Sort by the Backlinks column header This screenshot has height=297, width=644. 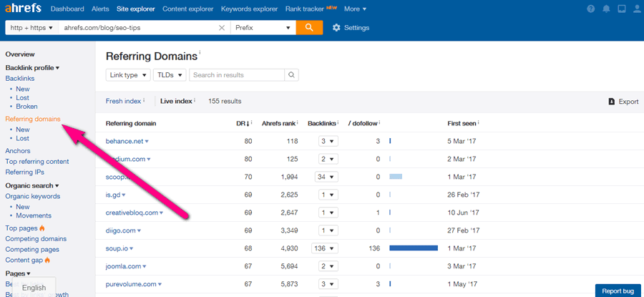click(321, 123)
